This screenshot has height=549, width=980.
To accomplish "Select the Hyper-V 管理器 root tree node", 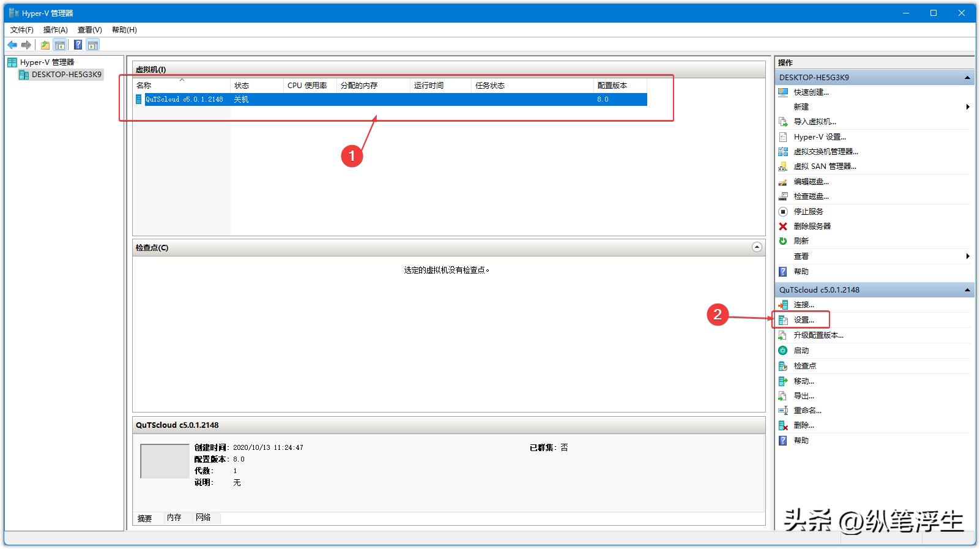I will 41,62.
